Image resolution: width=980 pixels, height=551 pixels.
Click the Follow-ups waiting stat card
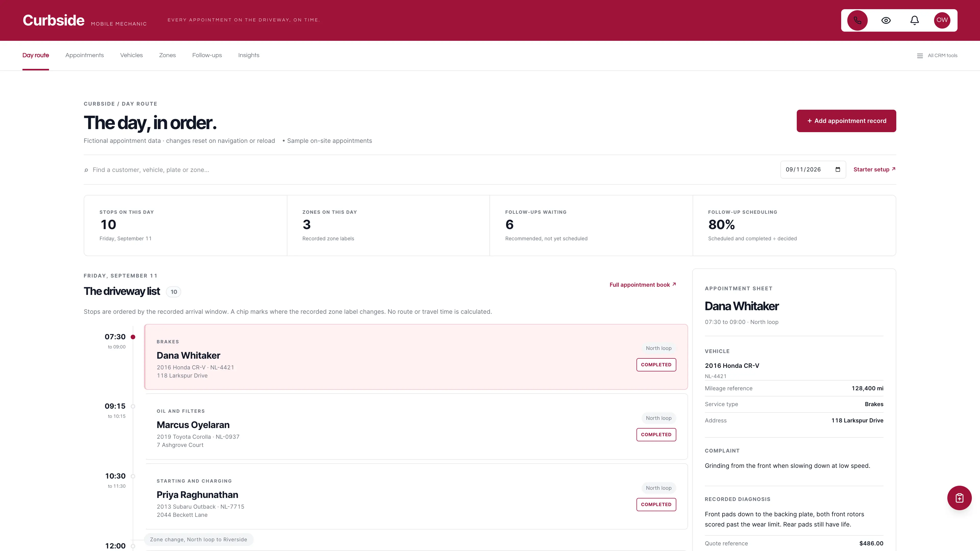[591, 226]
